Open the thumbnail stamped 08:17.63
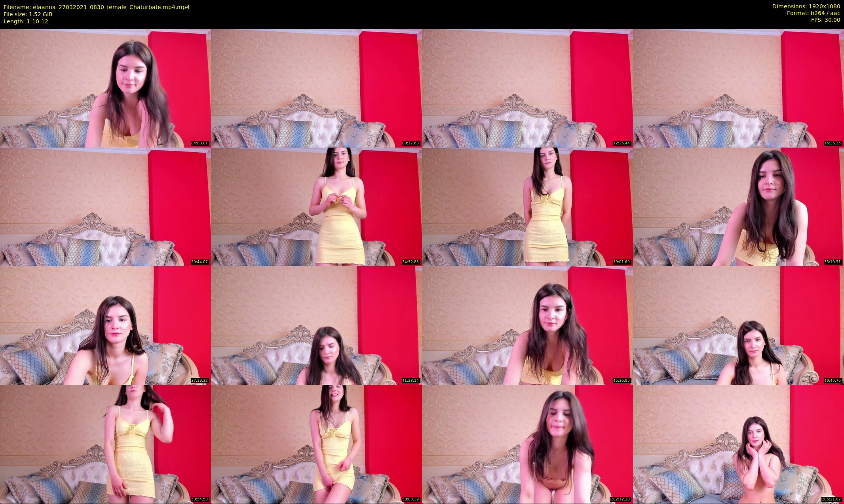The height and width of the screenshot is (504, 844). [x=316, y=88]
